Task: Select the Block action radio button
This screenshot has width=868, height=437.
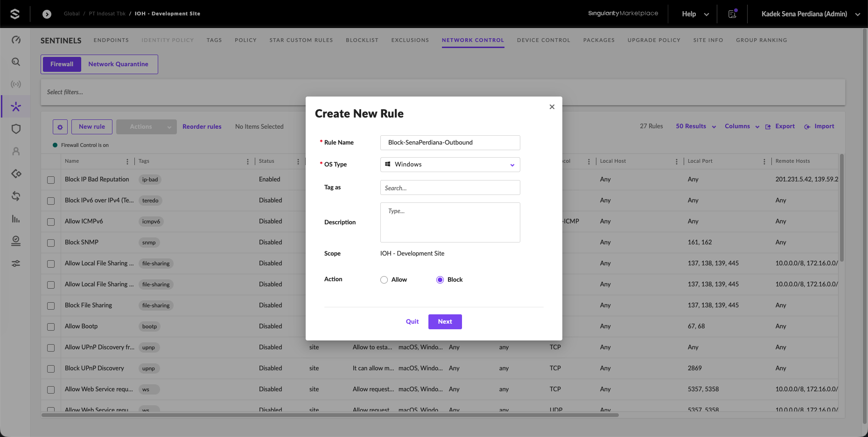Action: pos(440,280)
